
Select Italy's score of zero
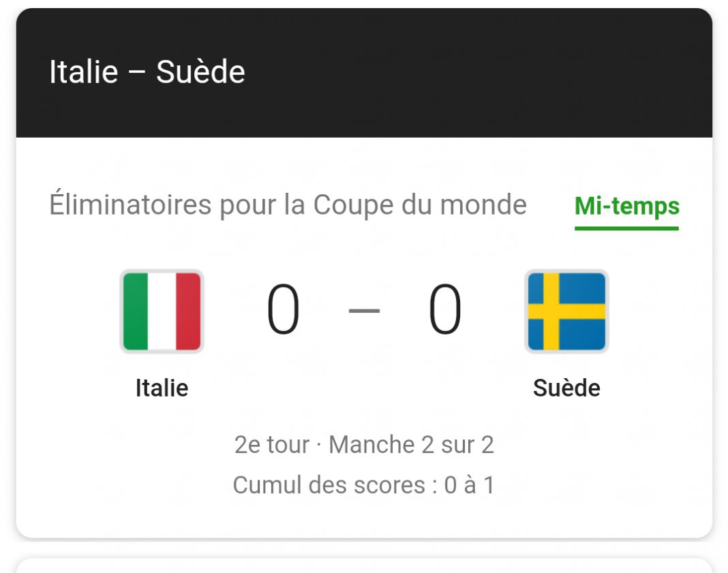[x=283, y=309]
